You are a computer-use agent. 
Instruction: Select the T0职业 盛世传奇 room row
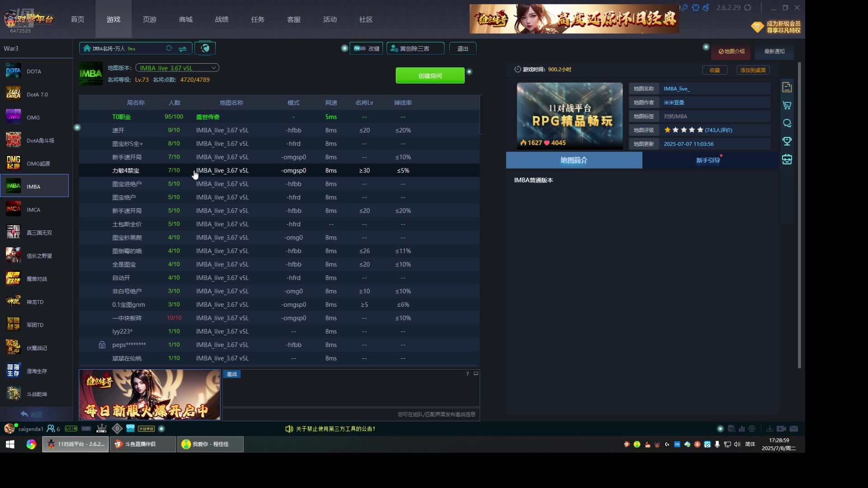[x=279, y=117]
